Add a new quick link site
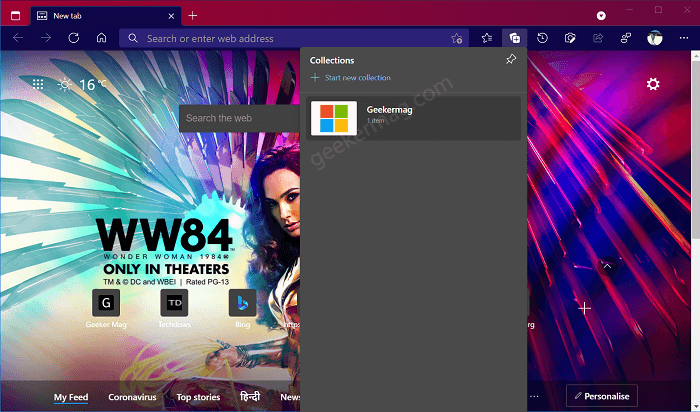The width and height of the screenshot is (700, 412). point(584,308)
